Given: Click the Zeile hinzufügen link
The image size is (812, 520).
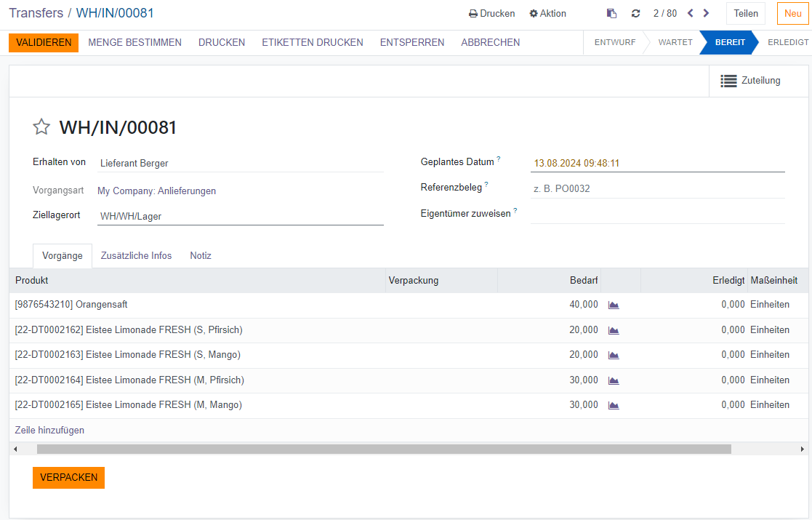Looking at the screenshot, I should point(49,431).
